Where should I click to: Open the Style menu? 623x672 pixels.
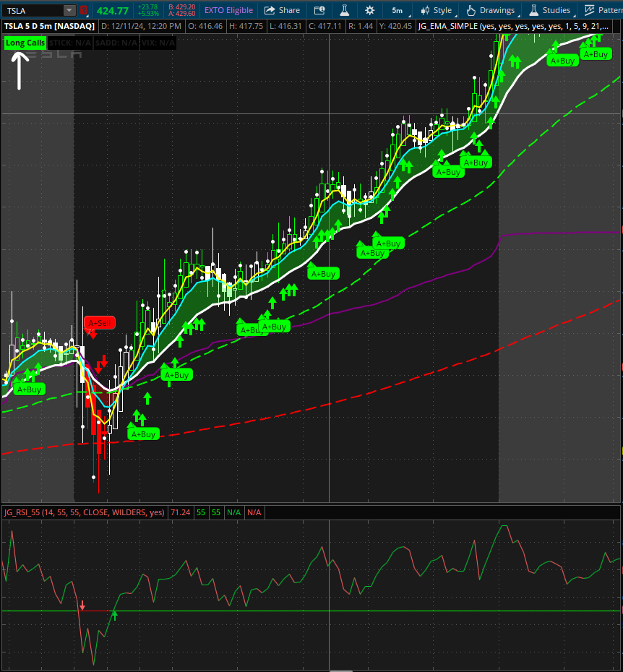[x=436, y=11]
